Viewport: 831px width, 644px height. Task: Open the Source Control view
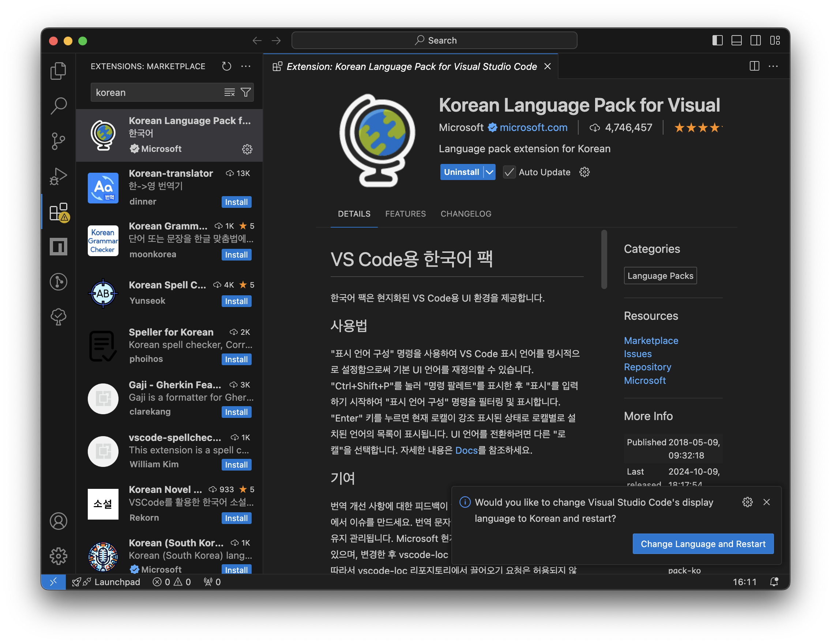click(x=58, y=141)
